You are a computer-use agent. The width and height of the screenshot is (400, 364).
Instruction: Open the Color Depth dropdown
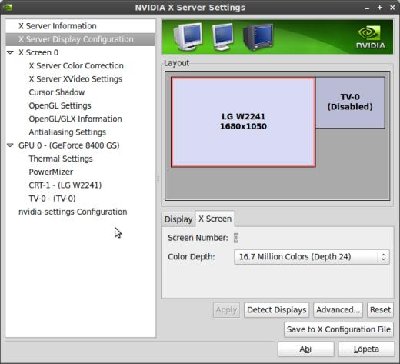(x=312, y=257)
